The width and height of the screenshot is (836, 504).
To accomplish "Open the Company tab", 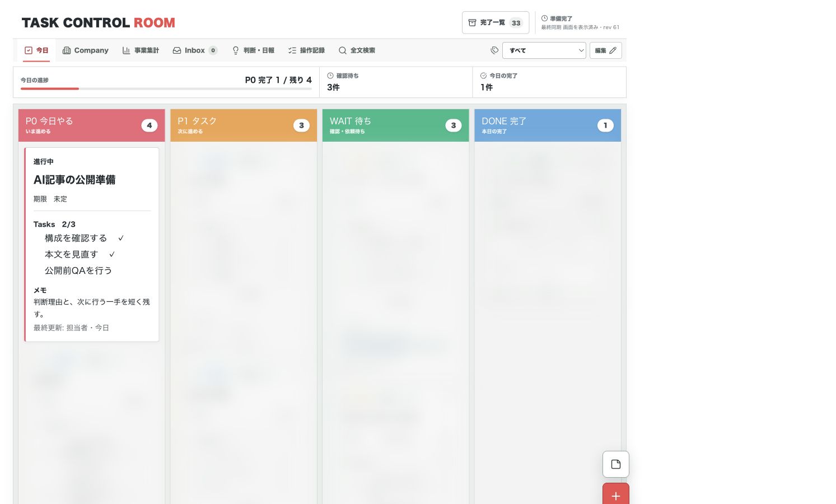I will pyautogui.click(x=85, y=50).
